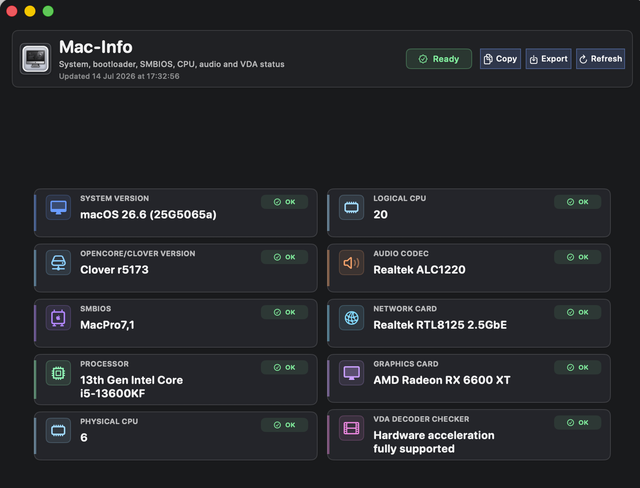Viewport: 640px width, 488px height.
Task: Click the System Version monitor icon
Action: [x=58, y=207]
